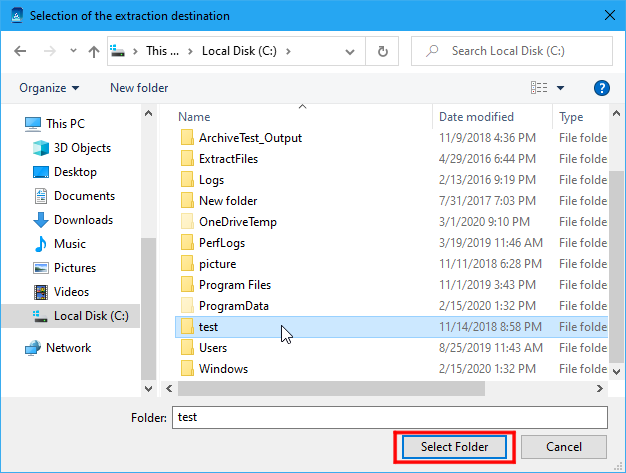Click the Refresh button in address bar

point(382,51)
